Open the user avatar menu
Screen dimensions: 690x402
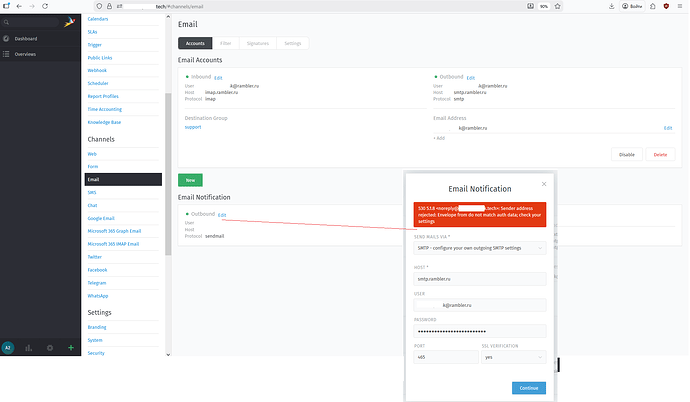click(x=9, y=347)
